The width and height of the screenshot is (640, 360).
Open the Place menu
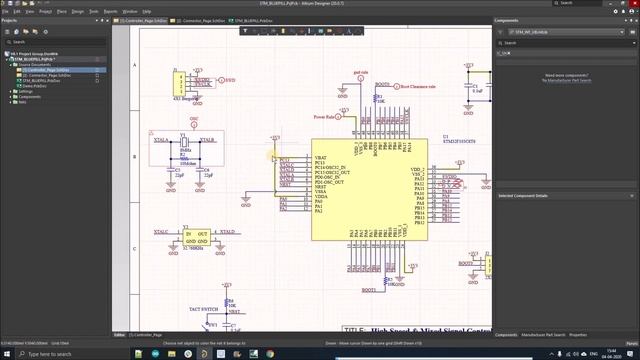(x=62, y=11)
